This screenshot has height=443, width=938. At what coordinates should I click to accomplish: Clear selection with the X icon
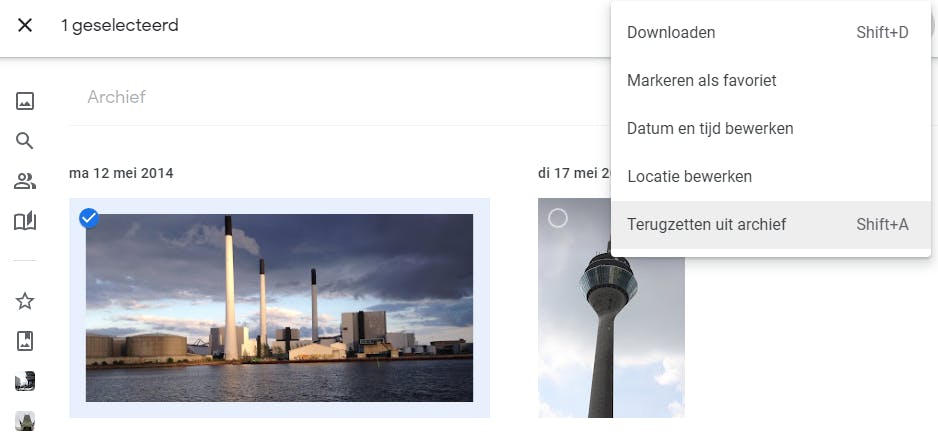coord(25,25)
